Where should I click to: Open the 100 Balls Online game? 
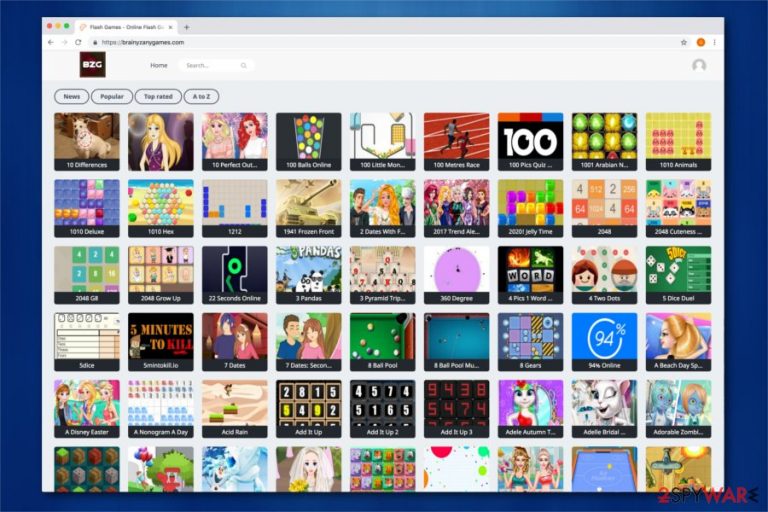[x=309, y=142]
